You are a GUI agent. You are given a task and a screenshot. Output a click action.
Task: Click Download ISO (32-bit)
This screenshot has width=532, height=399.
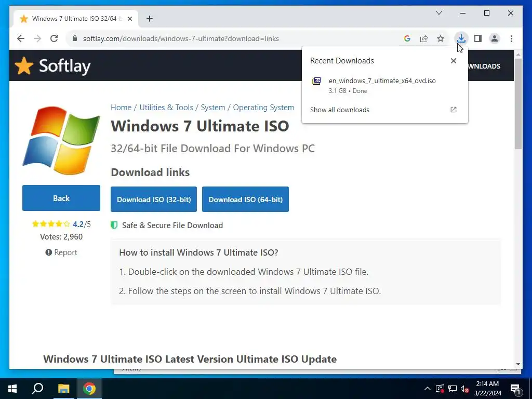[154, 199]
